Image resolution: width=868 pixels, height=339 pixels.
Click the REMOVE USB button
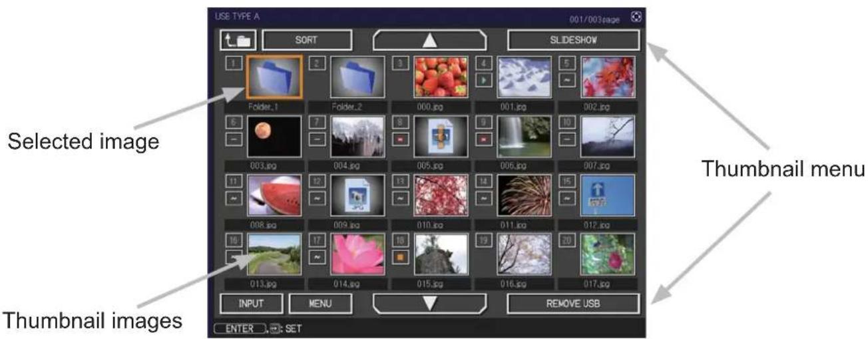pyautogui.click(x=573, y=304)
